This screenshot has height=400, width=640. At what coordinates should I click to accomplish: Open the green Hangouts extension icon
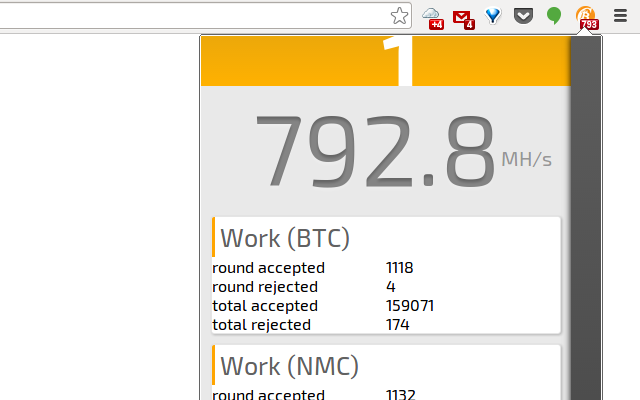tap(554, 16)
